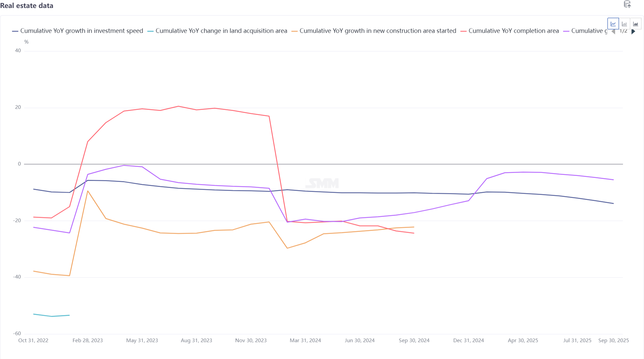Click the legend page indicator 1/2
The image size is (644, 359).
[x=623, y=31]
